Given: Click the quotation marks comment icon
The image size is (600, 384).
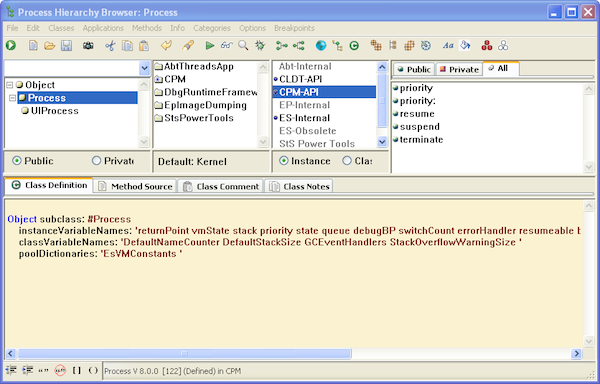Looking at the screenshot, I should click(44, 370).
